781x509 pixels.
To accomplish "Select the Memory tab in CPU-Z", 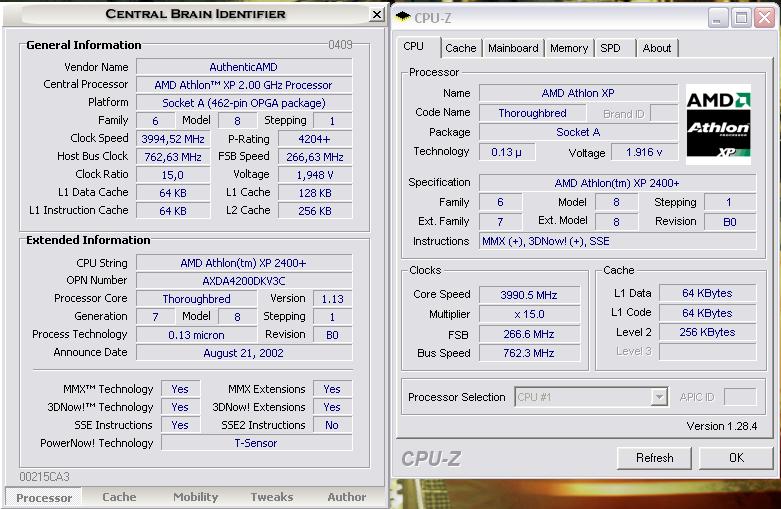I will [569, 48].
